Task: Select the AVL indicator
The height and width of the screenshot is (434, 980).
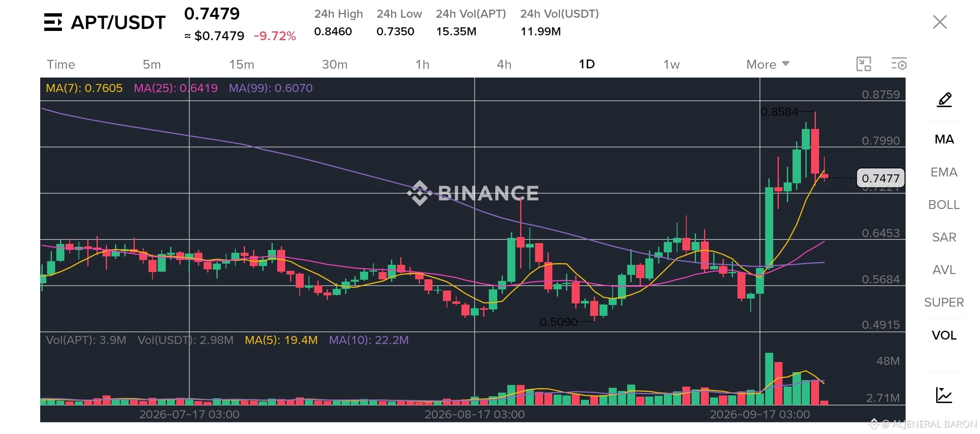Action: (x=944, y=270)
